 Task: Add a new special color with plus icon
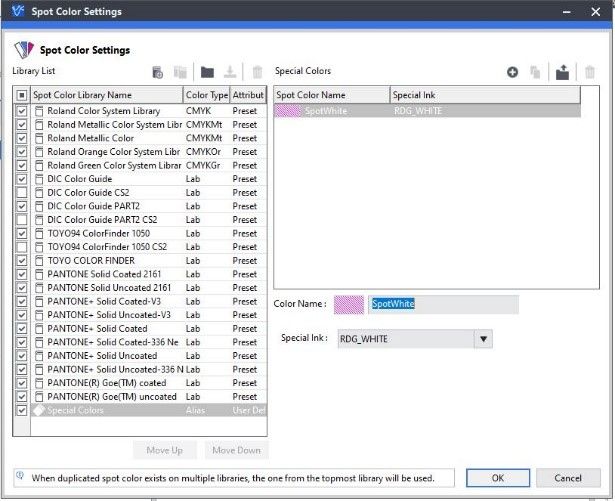512,72
